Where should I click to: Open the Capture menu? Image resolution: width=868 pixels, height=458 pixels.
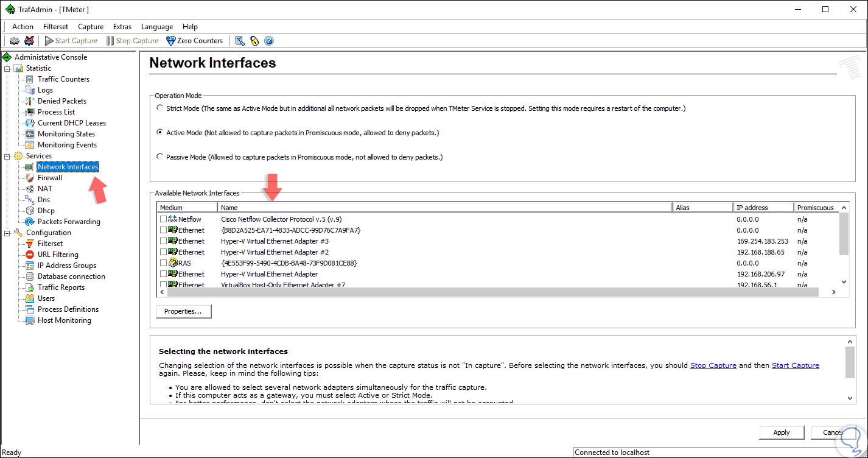tap(91, 27)
